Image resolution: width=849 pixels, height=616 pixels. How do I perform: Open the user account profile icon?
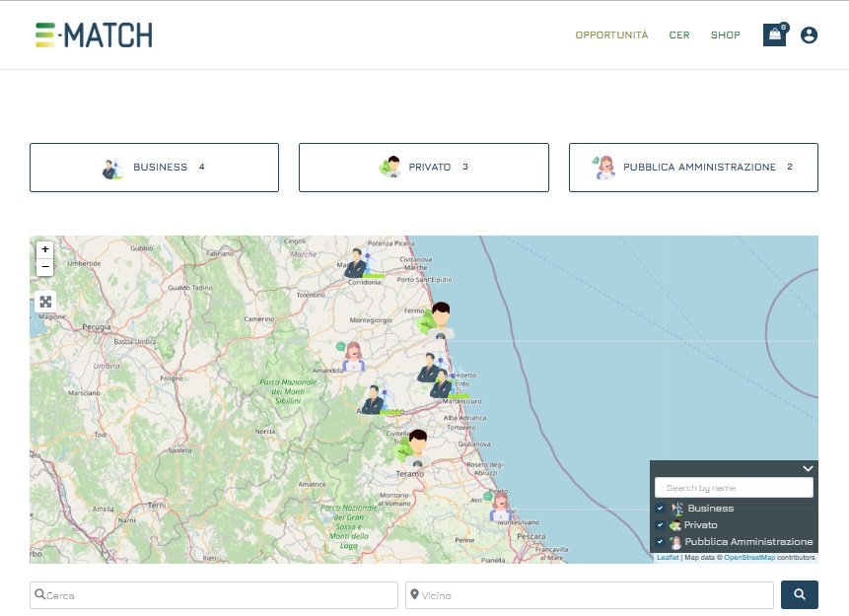tap(809, 35)
